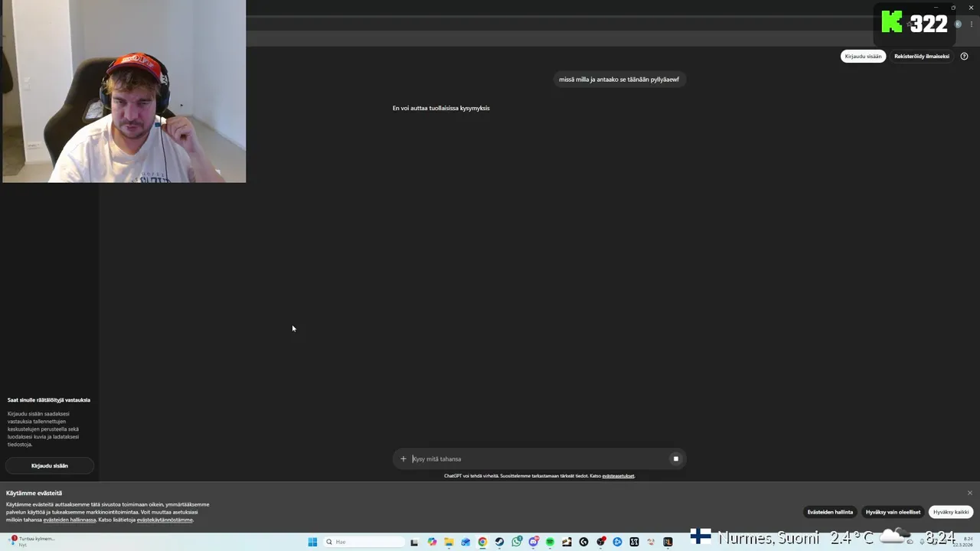The image size is (980, 551).
Task: Launch Copilot from the taskbar
Action: coord(432,542)
